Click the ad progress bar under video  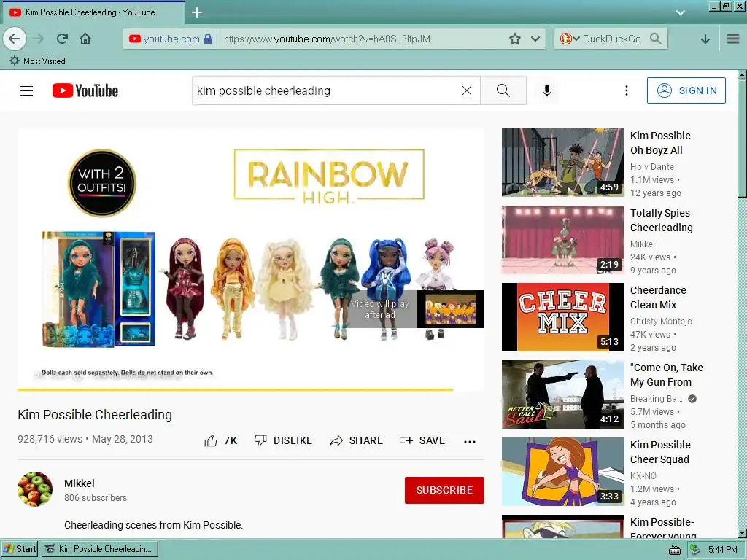pyautogui.click(x=251, y=389)
